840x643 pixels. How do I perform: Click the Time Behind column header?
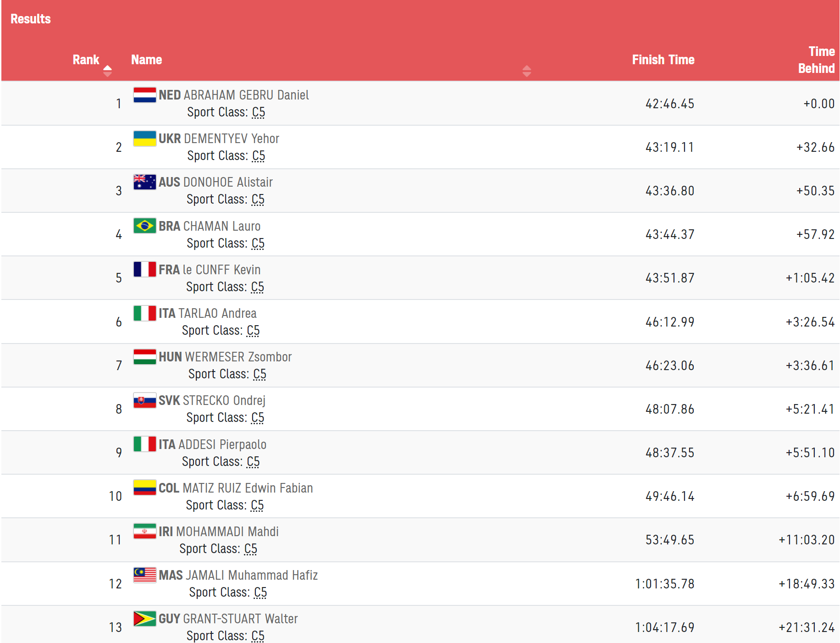coord(816,60)
